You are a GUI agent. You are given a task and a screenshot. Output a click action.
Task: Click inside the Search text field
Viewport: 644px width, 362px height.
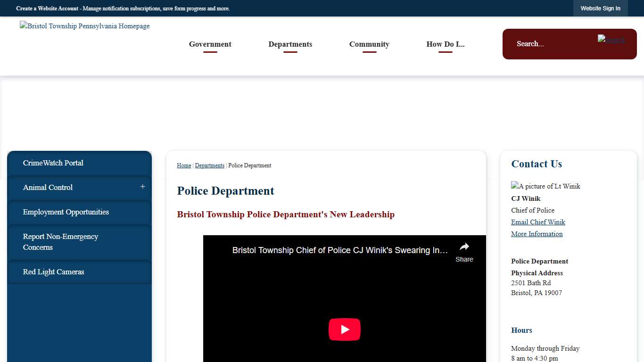pos(552,44)
